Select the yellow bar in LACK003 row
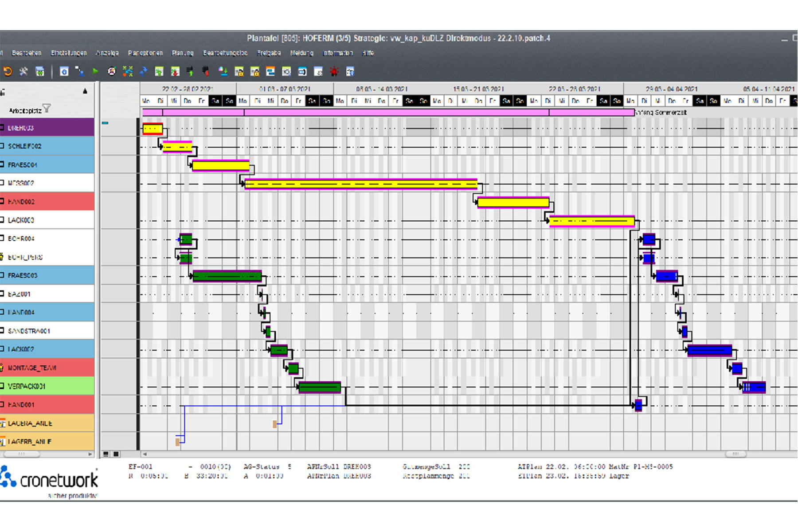Image resolution: width=798 pixels, height=532 pixels. pyautogui.click(x=592, y=221)
